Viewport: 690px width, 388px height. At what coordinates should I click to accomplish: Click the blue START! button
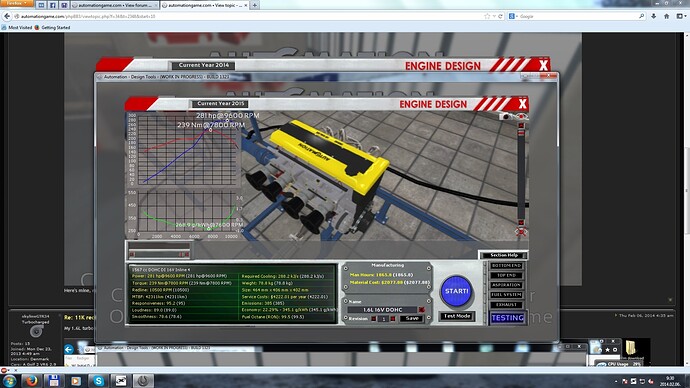pos(456,291)
